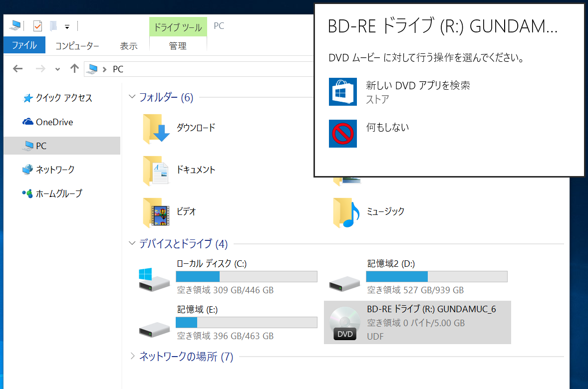Switch to the 表示 ribbon tab
Viewport: 588px width, 389px height.
pos(129,46)
